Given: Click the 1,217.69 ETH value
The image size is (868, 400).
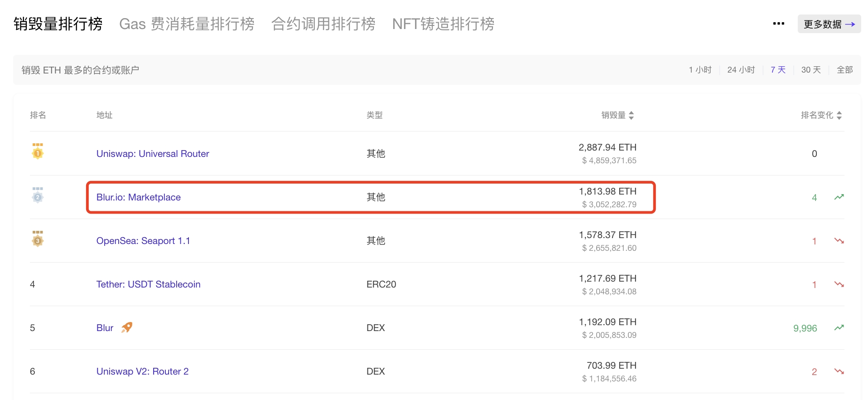Looking at the screenshot, I should (608, 278).
